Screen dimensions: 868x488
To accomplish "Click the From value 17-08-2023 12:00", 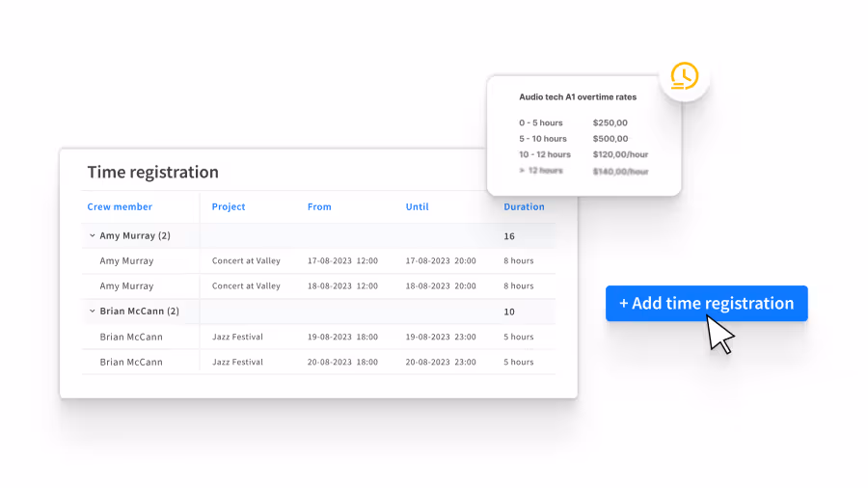I will pyautogui.click(x=342, y=260).
